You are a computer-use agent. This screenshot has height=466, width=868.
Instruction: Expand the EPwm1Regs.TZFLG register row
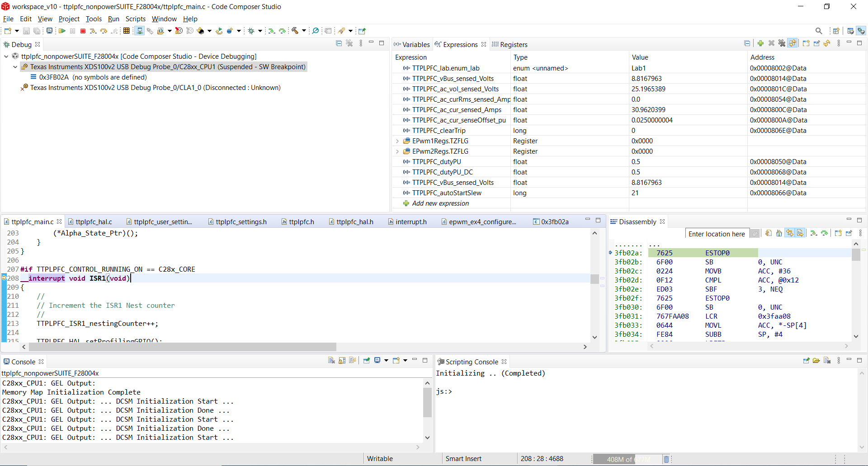coord(397,141)
